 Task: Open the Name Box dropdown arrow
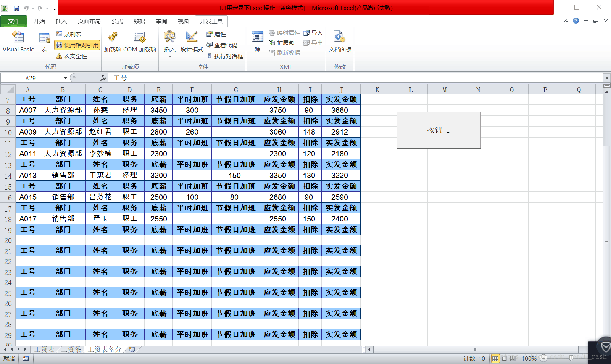65,78
